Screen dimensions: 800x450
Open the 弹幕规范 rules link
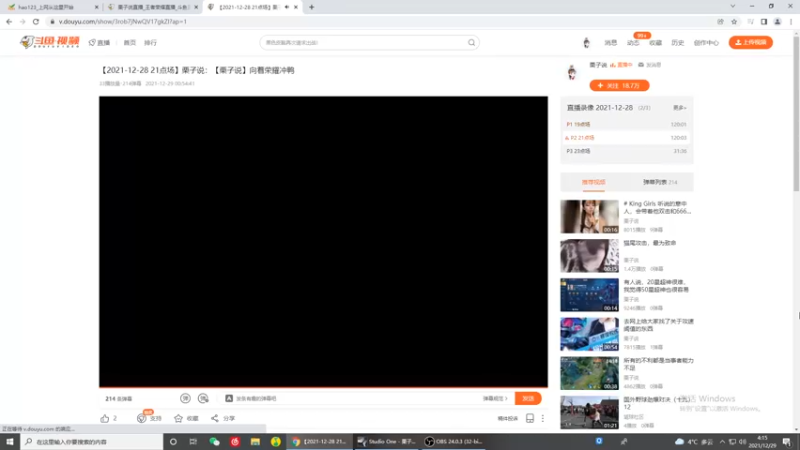[495, 398]
